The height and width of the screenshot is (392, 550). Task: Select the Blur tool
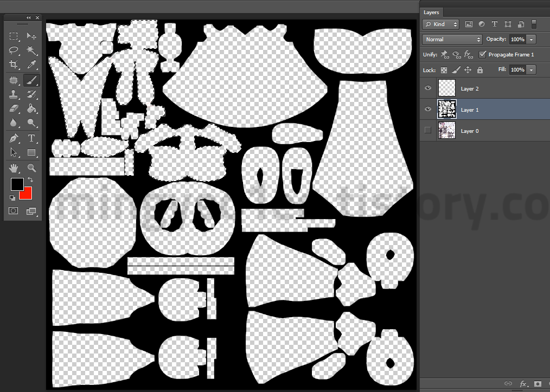point(14,123)
